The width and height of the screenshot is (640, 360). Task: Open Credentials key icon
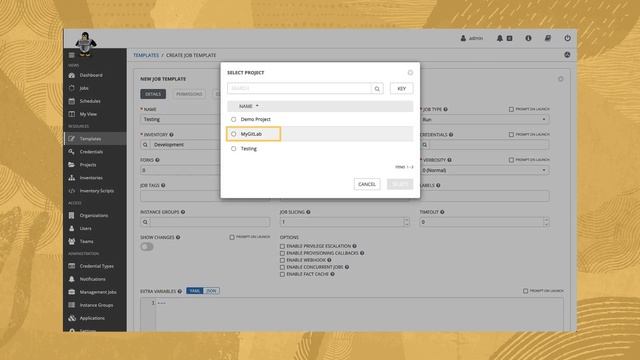click(x=72, y=151)
